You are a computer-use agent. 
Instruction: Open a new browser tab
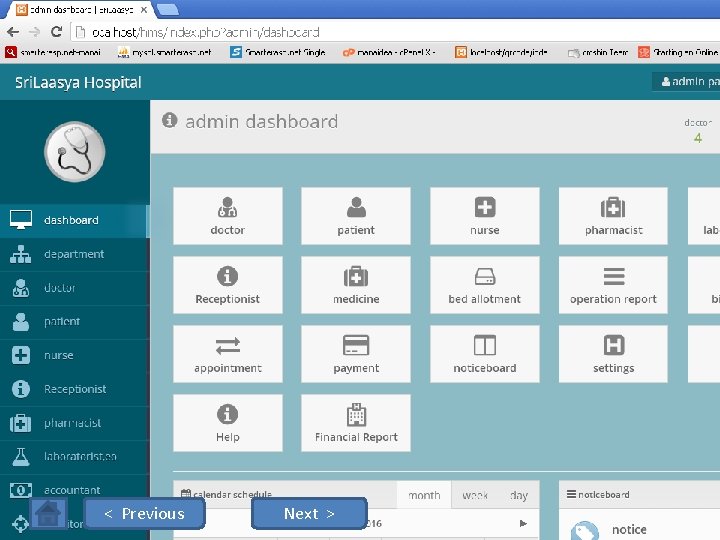168,10
